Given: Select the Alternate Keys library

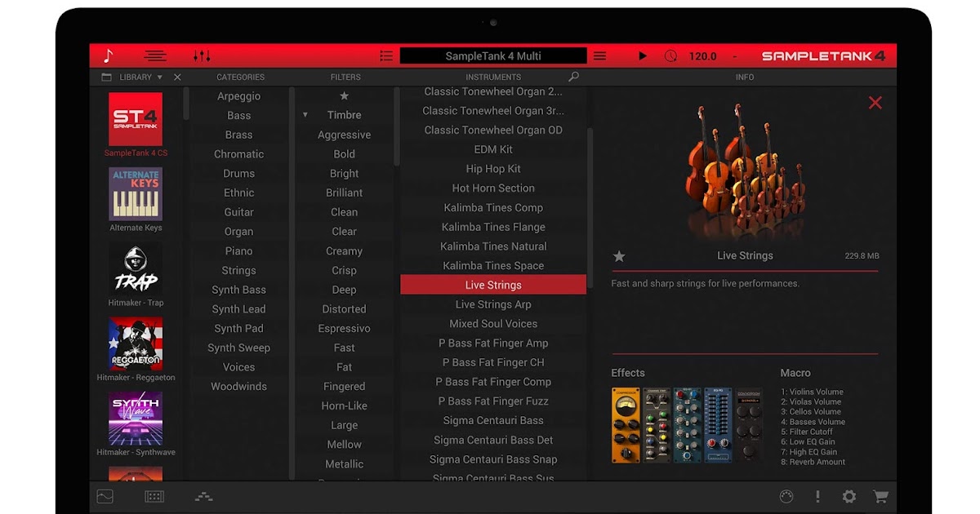Looking at the screenshot, I should point(136,200).
